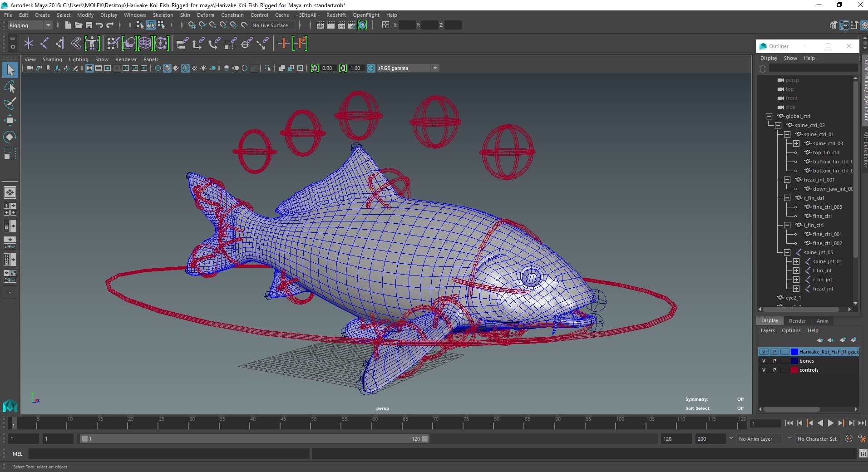This screenshot has height=472, width=868.
Task: Toggle playback P box of bones layer
Action: [x=774, y=361]
